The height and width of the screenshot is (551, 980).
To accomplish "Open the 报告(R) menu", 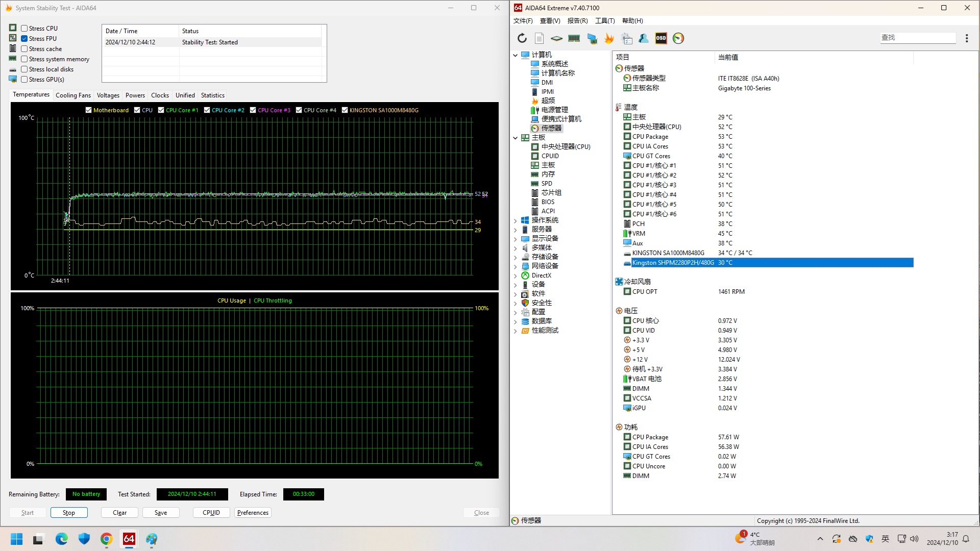I will point(577,21).
